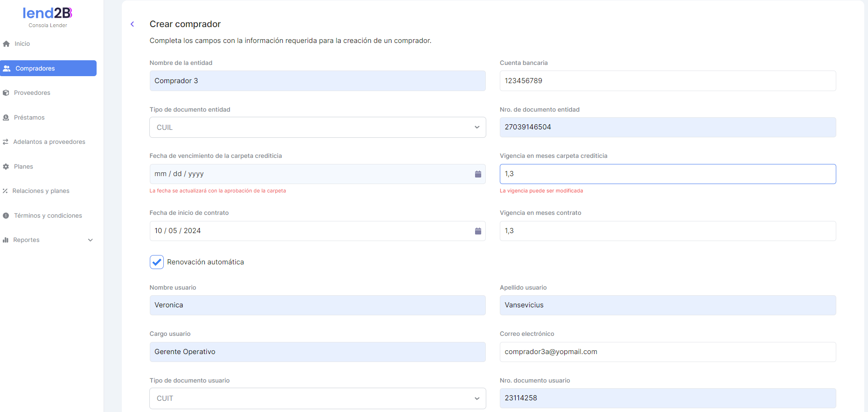The image size is (868, 412).
Task: Click the Inicio home icon
Action: pos(7,44)
